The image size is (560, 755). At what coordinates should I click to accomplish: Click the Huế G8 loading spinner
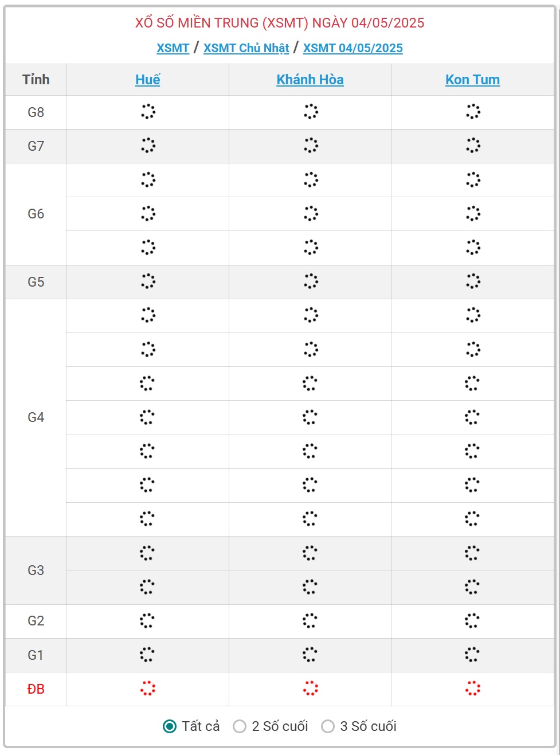tap(148, 112)
